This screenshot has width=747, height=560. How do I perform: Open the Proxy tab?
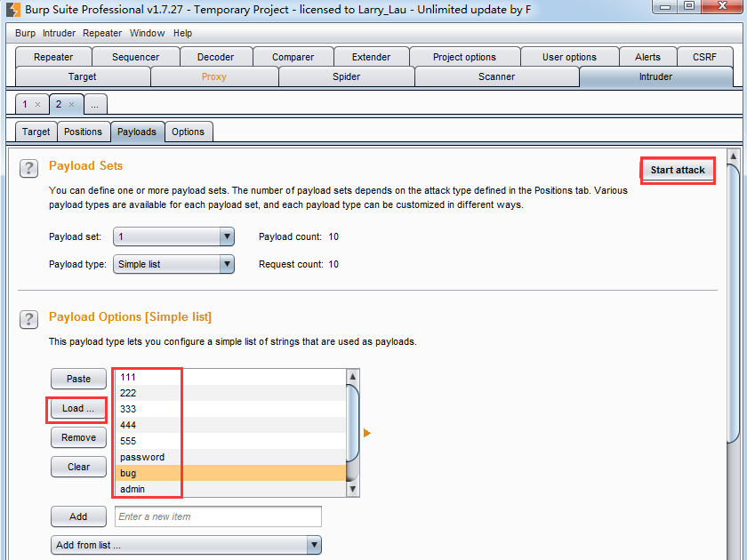coord(214,76)
